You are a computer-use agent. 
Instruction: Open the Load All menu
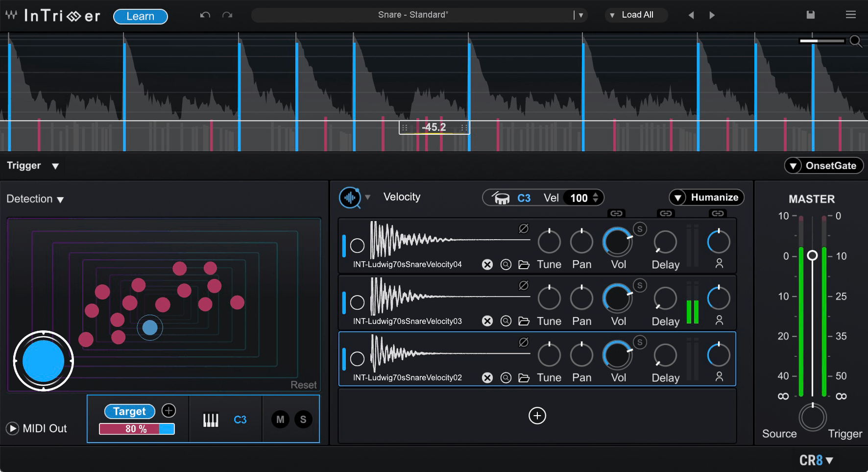(x=636, y=15)
